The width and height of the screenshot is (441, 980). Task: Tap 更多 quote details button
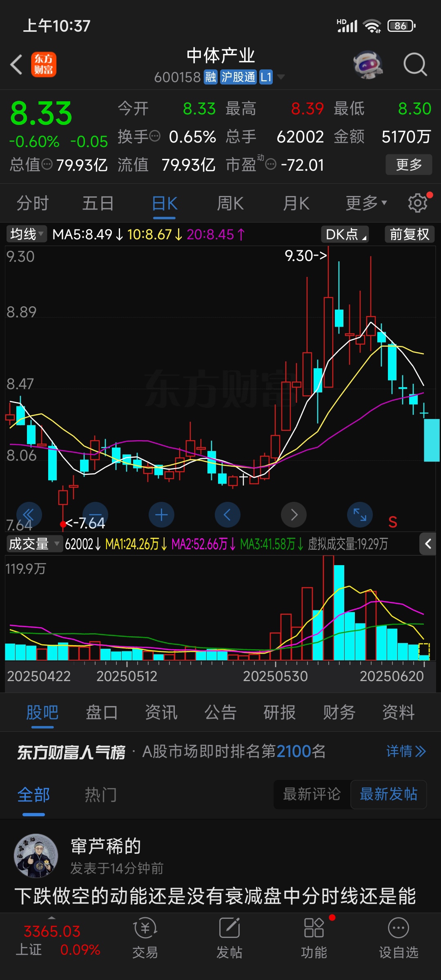pos(409,165)
